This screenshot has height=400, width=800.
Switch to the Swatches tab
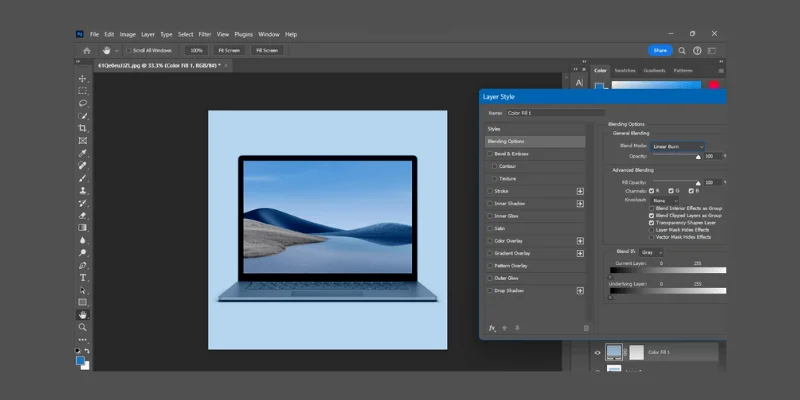coord(625,70)
